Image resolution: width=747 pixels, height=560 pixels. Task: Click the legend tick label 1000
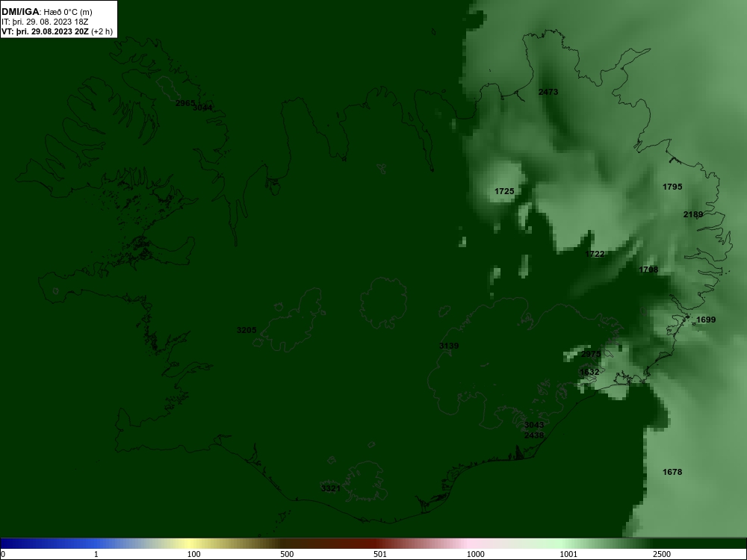tap(475, 554)
